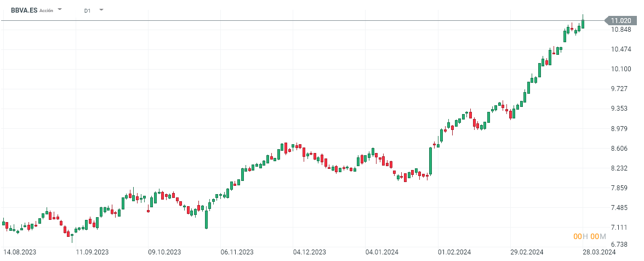Click the BBVA.ES symbol name

[24, 10]
